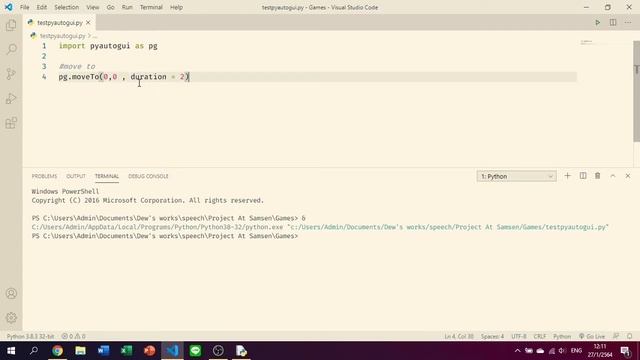Change indentation via Spaces: 4
This screenshot has height=360, width=640.
pos(492,336)
